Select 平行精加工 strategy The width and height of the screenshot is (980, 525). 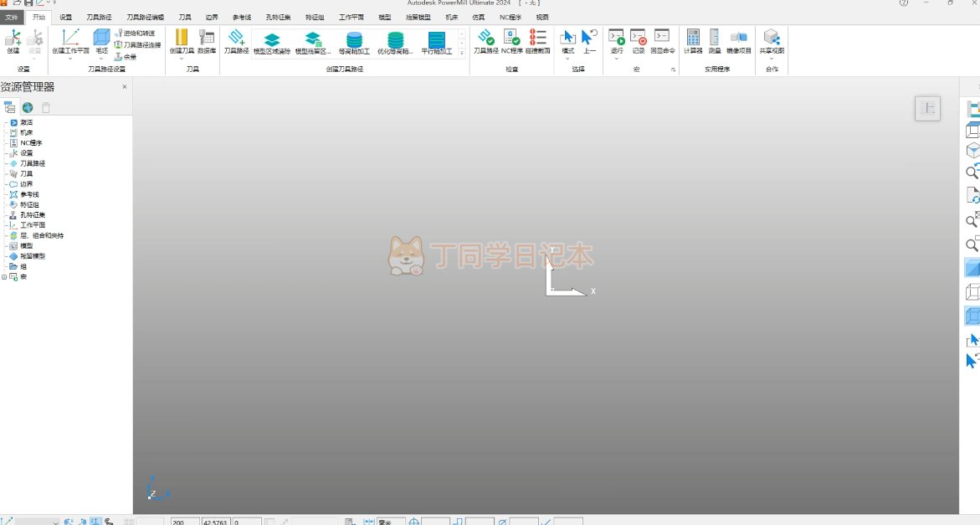coord(436,44)
